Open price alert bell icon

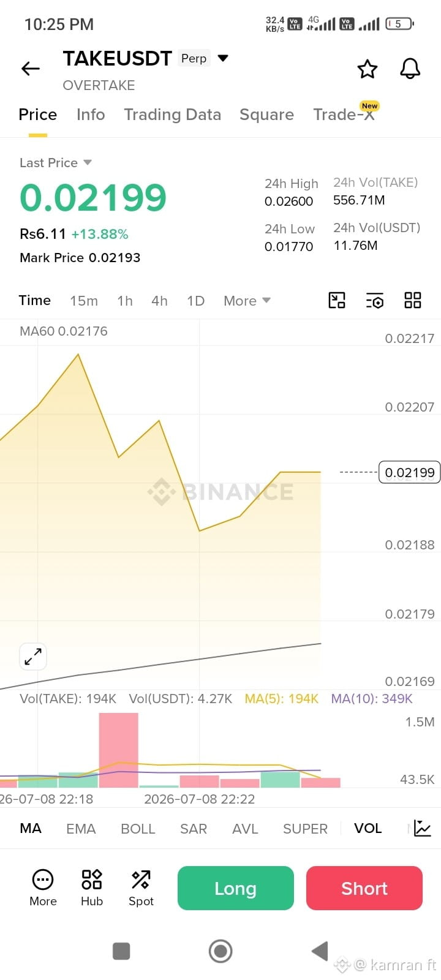(x=410, y=69)
